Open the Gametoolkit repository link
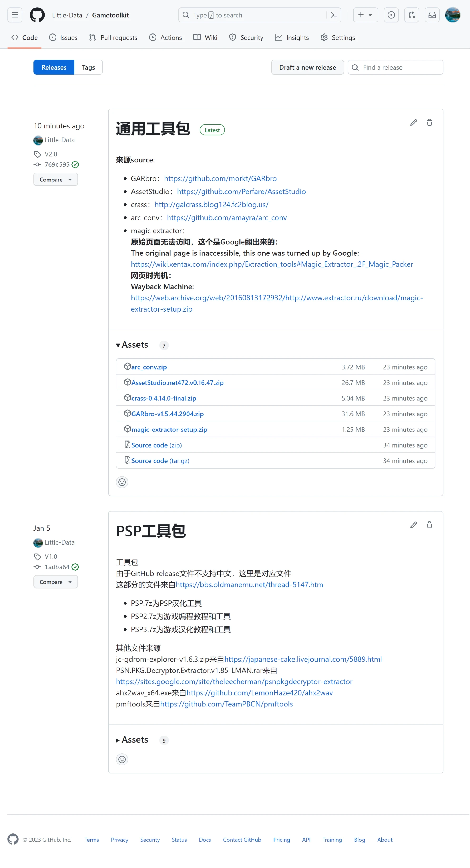Image resolution: width=470 pixels, height=868 pixels. (110, 15)
